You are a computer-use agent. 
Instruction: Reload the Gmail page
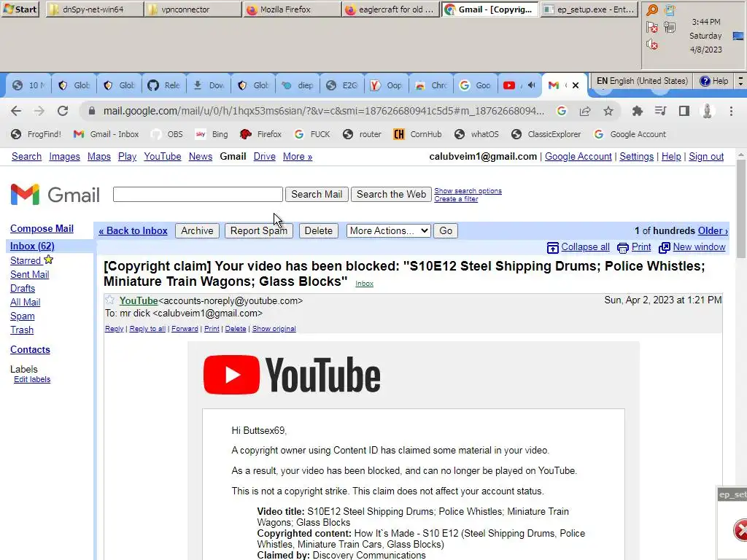[63, 111]
